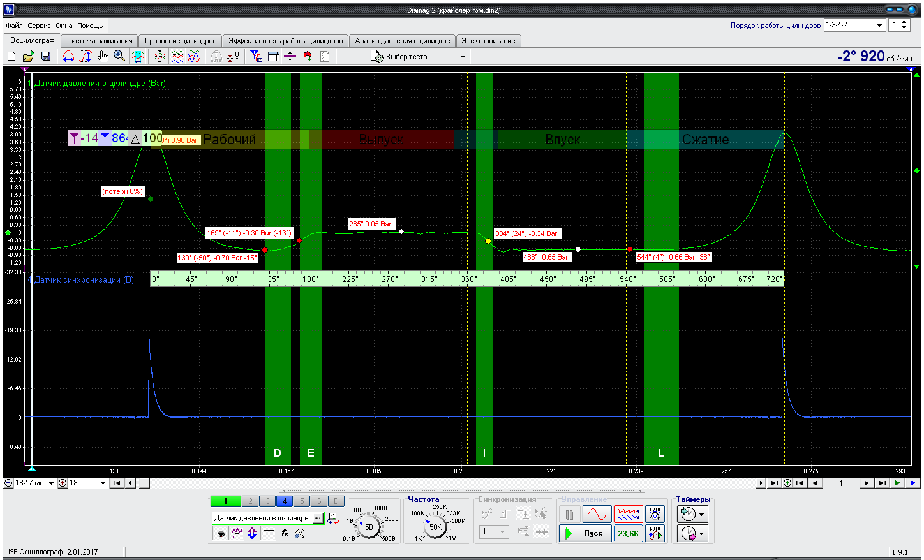Click the sensor connection icon beside channel name
The image size is (924, 560).
pos(333,519)
